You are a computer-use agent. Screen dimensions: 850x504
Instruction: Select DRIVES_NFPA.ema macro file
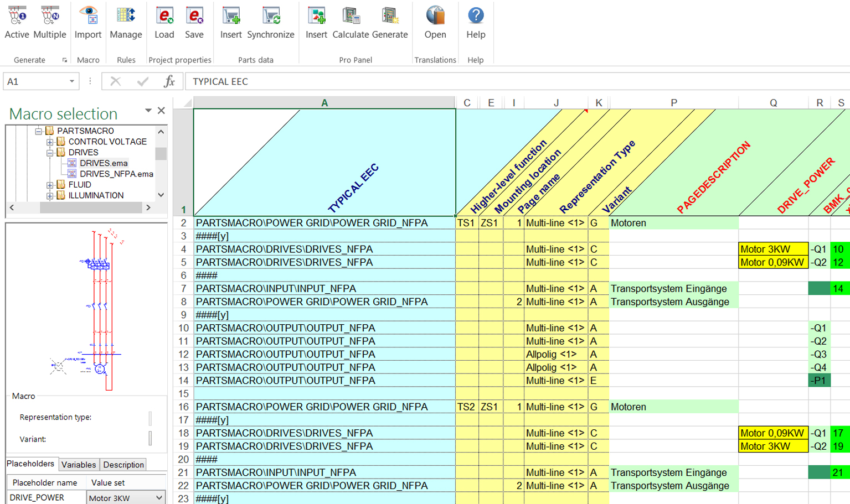116,174
